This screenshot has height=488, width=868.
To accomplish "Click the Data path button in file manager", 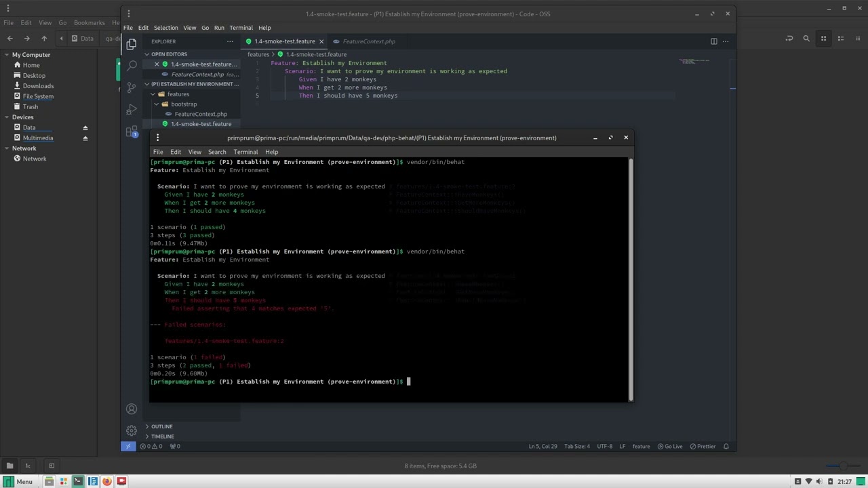I will pos(83,39).
